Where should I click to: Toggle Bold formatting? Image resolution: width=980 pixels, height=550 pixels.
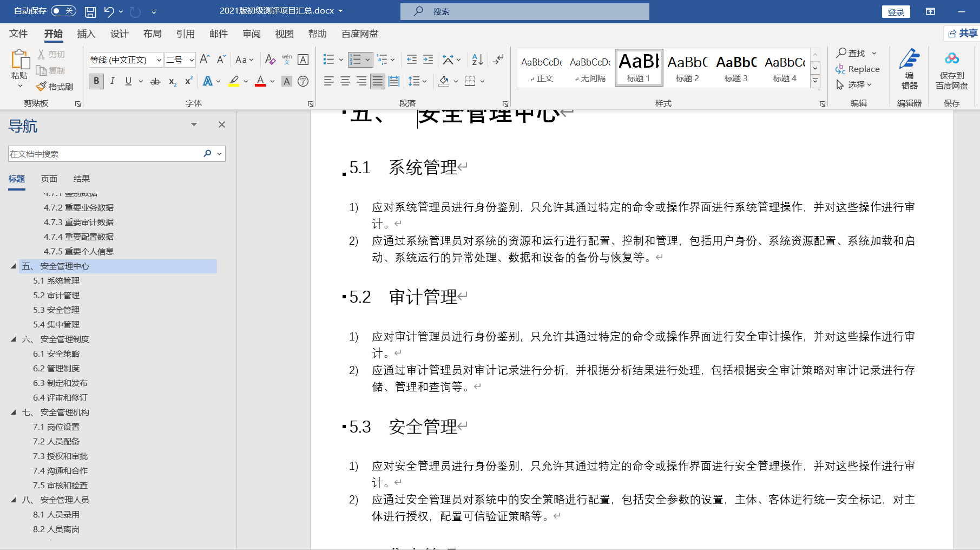(96, 81)
